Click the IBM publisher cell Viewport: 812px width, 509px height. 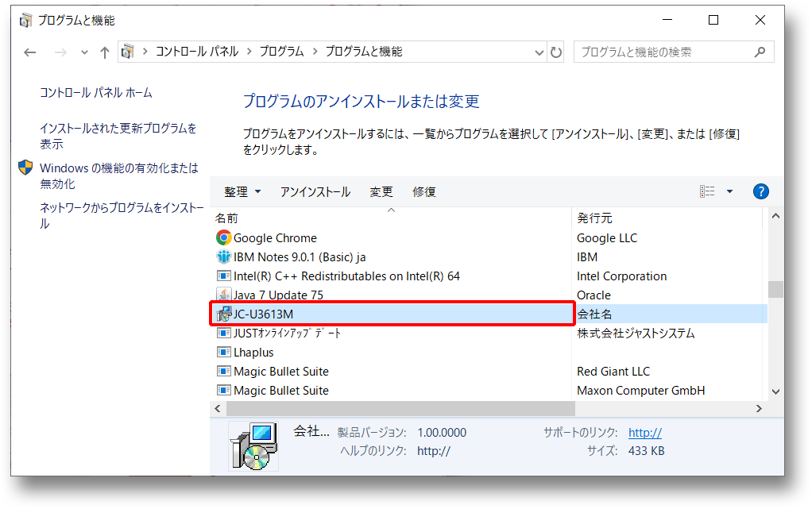pyautogui.click(x=587, y=257)
